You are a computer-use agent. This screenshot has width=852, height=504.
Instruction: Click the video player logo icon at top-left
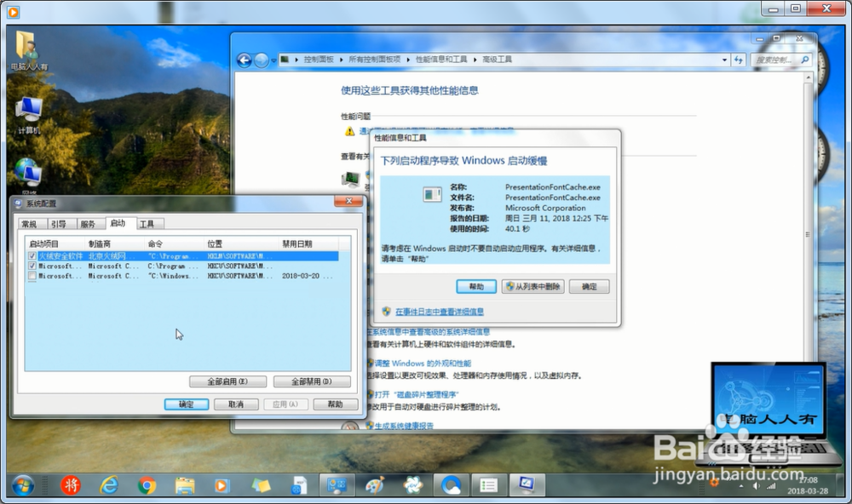pos(13,11)
